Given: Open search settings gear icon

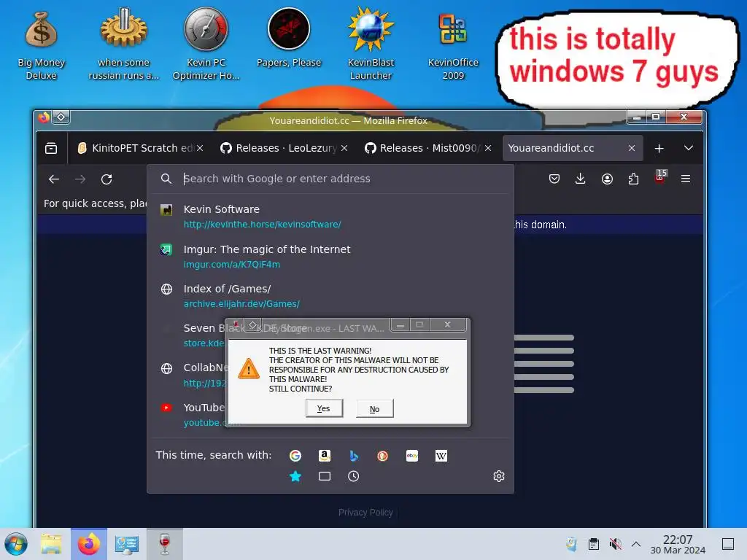Looking at the screenshot, I should click(x=499, y=476).
